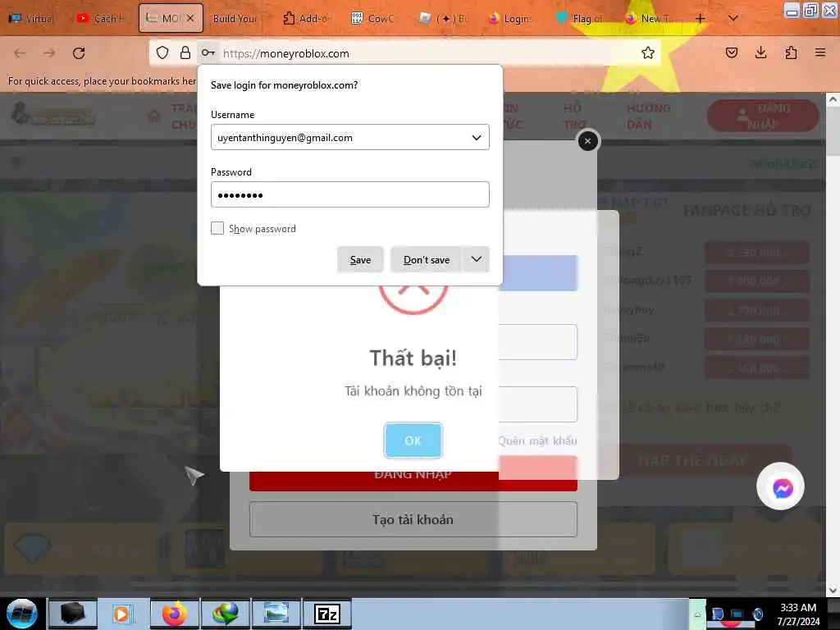
Task: Click the red ĐĂNG NHẬP submit button
Action: pyautogui.click(x=413, y=474)
